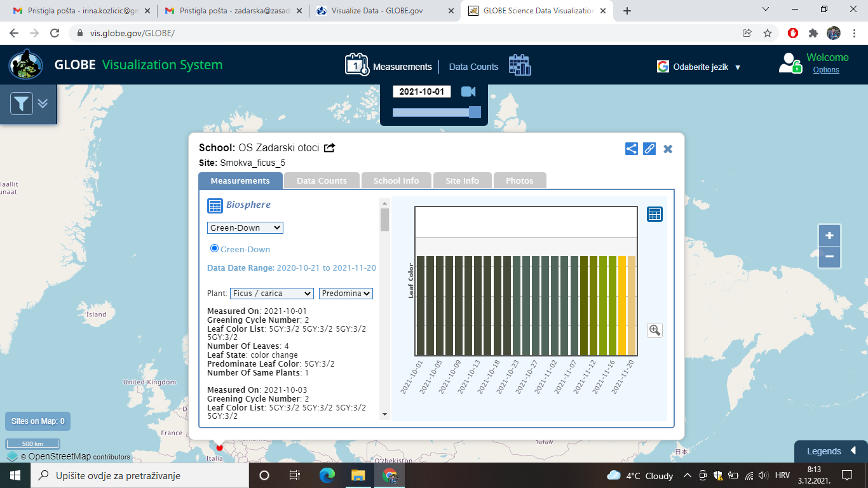Switch to the Photos tab
868x488 pixels.
click(519, 180)
